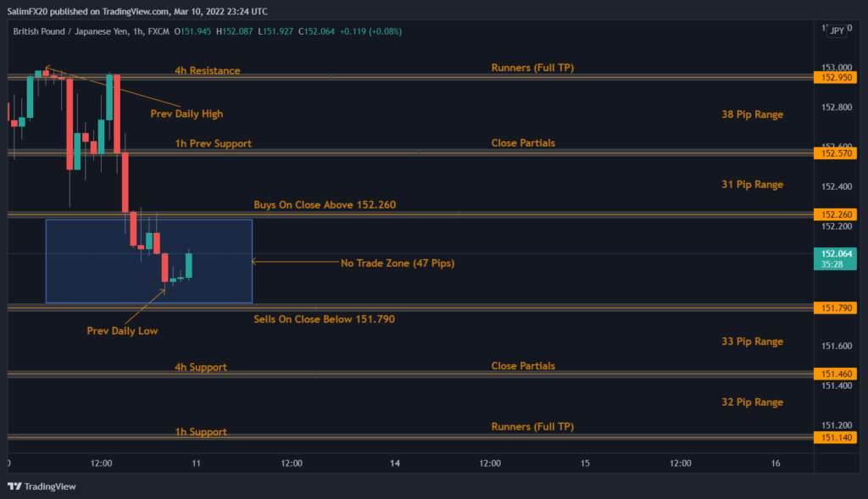Click date marker 14 on time axis
The width and height of the screenshot is (868, 499).
pos(395,463)
